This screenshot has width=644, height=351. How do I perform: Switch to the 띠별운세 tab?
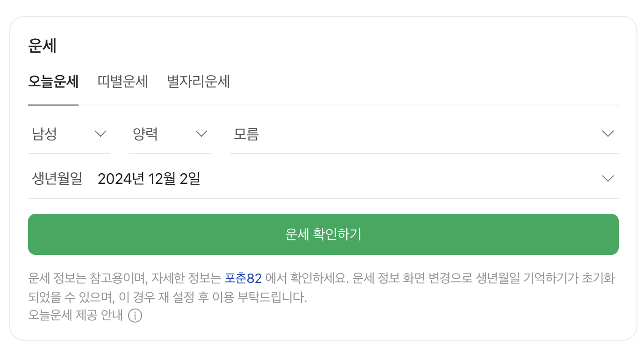click(122, 82)
